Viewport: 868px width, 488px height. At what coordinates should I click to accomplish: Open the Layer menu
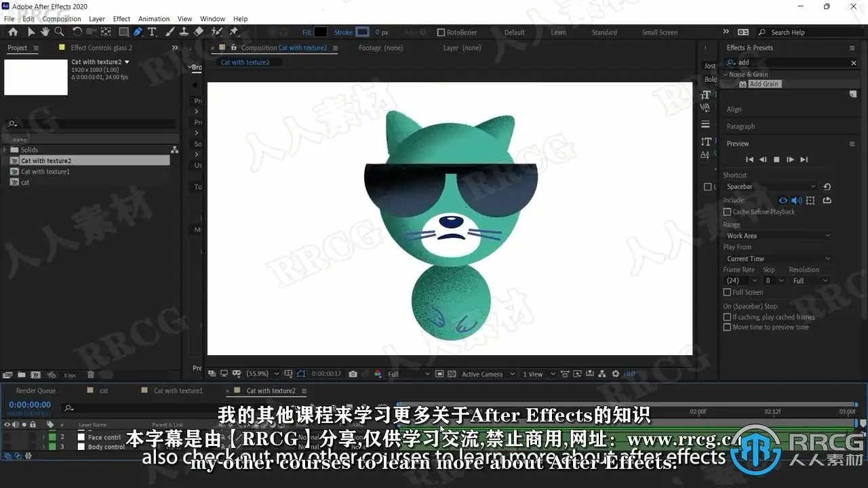(x=97, y=19)
